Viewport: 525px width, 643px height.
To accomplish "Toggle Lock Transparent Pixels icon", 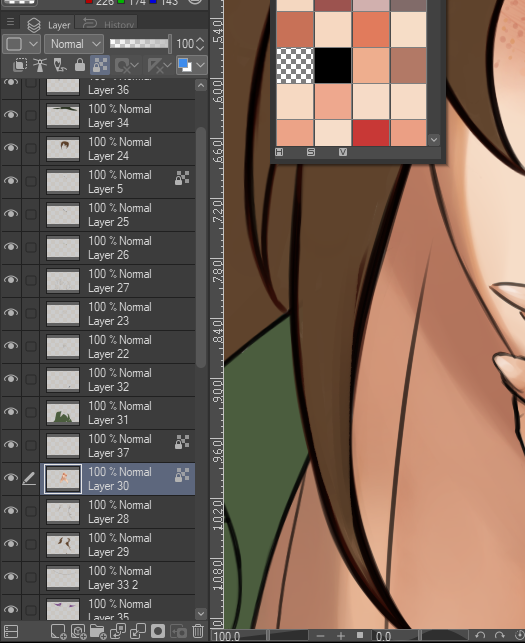I will pyautogui.click(x=100, y=65).
